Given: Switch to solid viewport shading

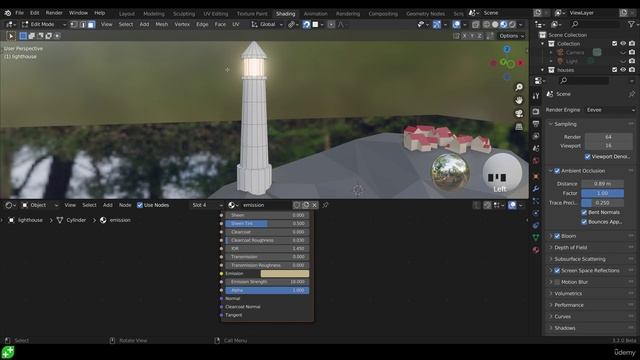Looking at the screenshot, I should [x=495, y=24].
